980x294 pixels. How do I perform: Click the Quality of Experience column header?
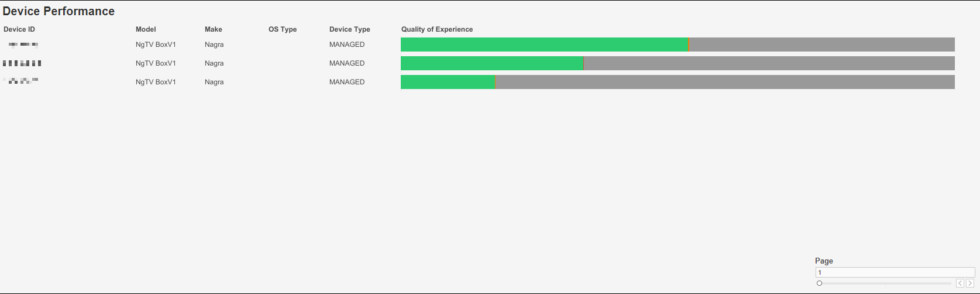(x=437, y=29)
